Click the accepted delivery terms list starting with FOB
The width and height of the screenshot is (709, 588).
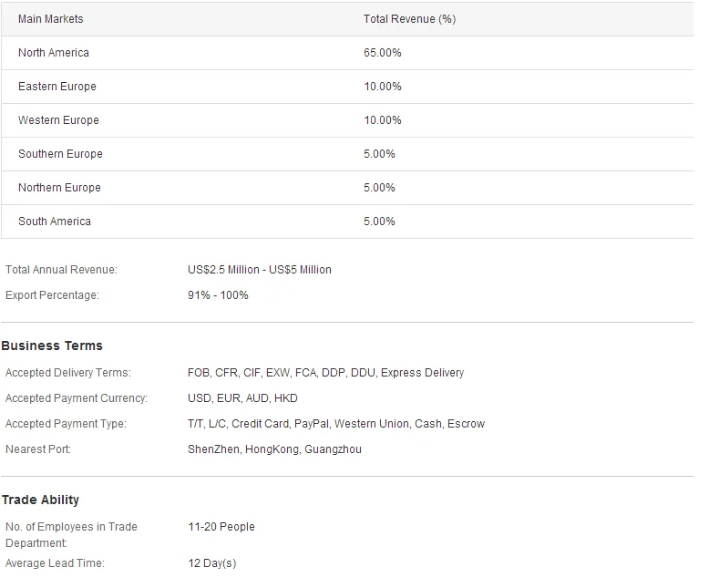click(325, 373)
